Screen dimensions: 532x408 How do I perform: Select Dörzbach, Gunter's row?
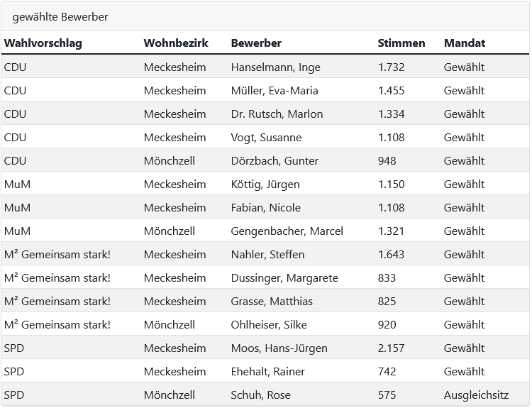pos(265,160)
